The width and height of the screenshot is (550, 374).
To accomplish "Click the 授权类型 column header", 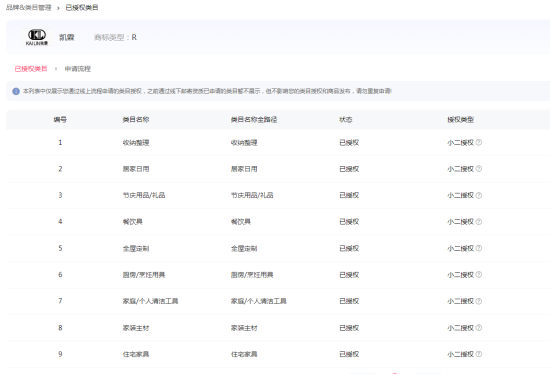I will [x=460, y=120].
